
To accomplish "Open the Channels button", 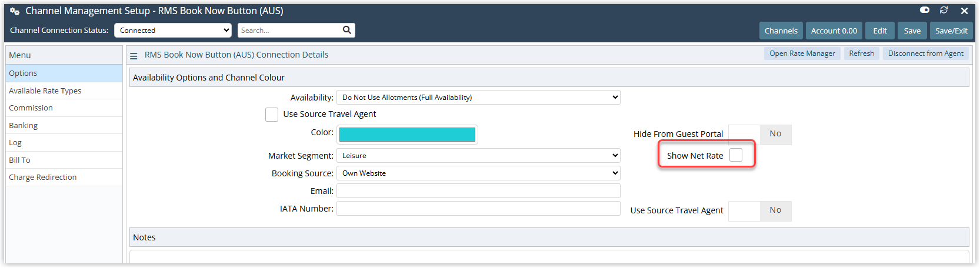I will (781, 31).
